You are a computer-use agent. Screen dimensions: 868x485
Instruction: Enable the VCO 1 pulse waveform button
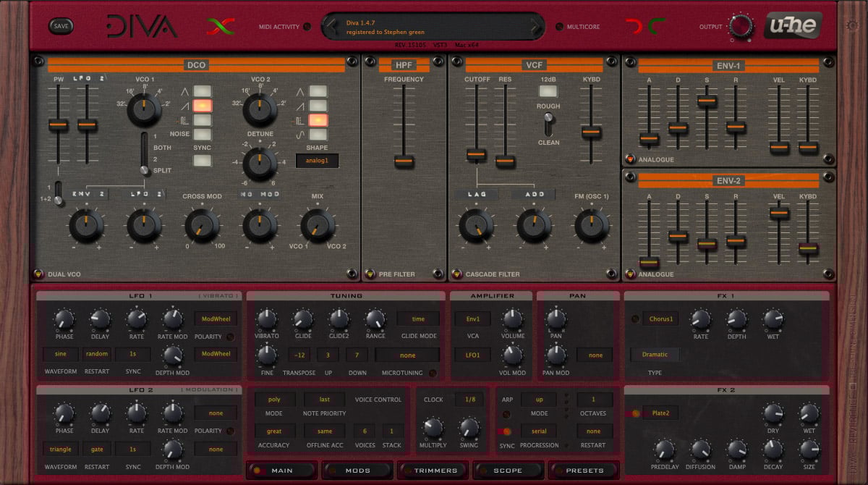203,120
